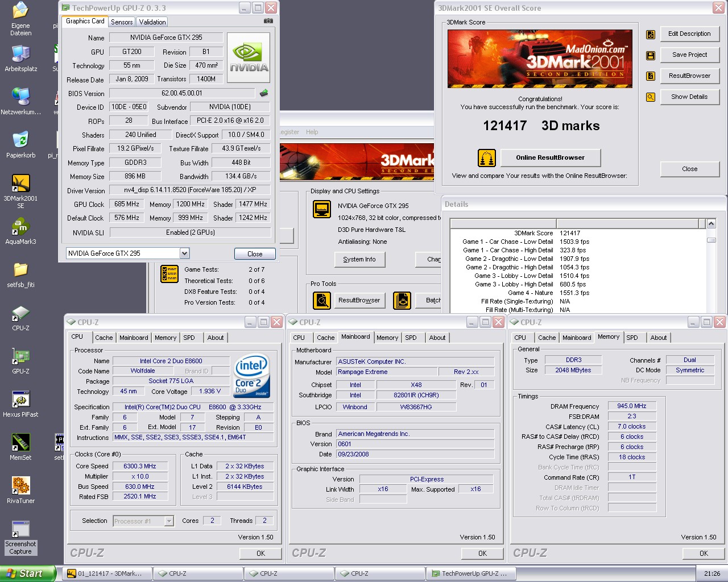Launch GPU-Z desktop shortcut
The width and height of the screenshot is (728, 582).
pyautogui.click(x=20, y=360)
